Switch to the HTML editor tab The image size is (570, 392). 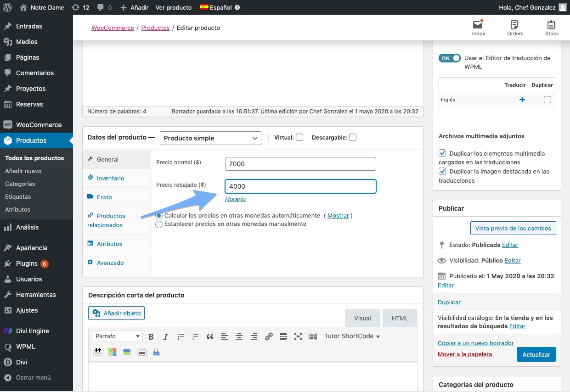(400, 318)
